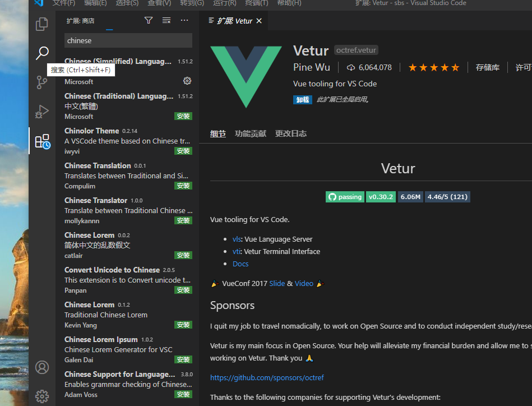The width and height of the screenshot is (532, 406).
Task: Open the 存储库 repository link
Action: (x=487, y=67)
